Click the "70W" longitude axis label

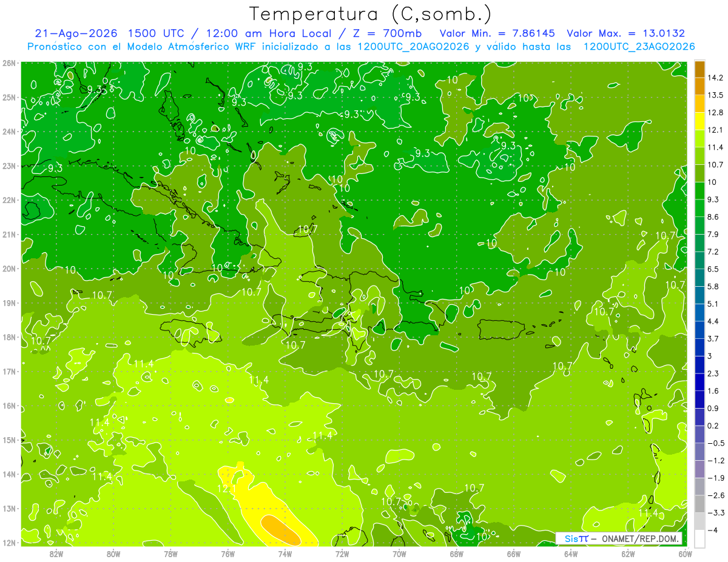point(399,554)
